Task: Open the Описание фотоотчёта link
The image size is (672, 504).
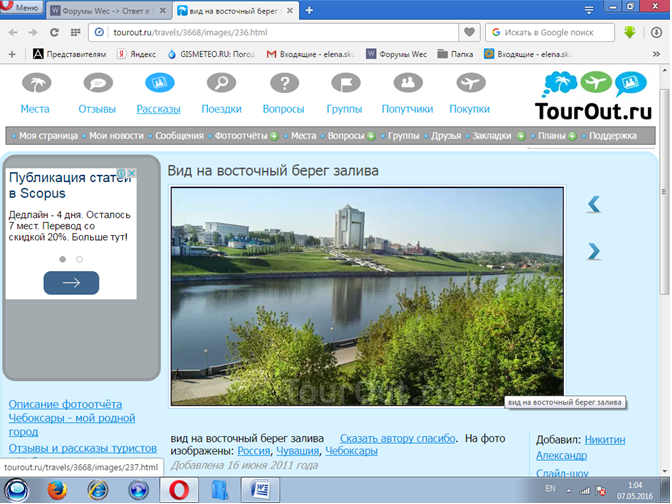Action: (x=65, y=404)
